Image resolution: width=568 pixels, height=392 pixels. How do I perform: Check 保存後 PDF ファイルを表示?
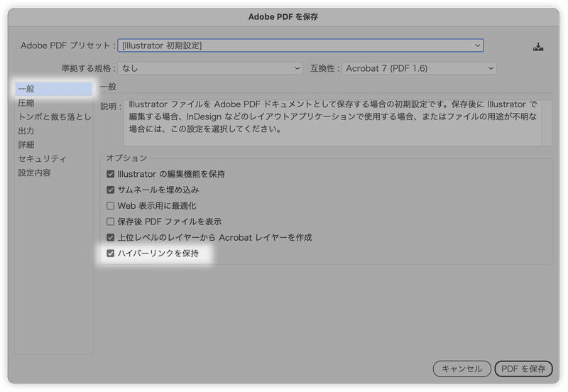click(x=111, y=222)
